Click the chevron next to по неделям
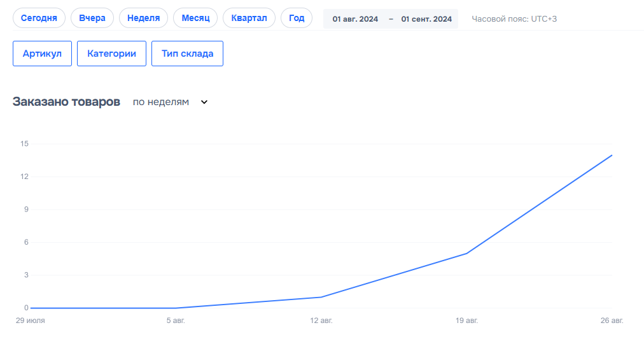Image resolution: width=644 pixels, height=360 pixels. (x=204, y=102)
